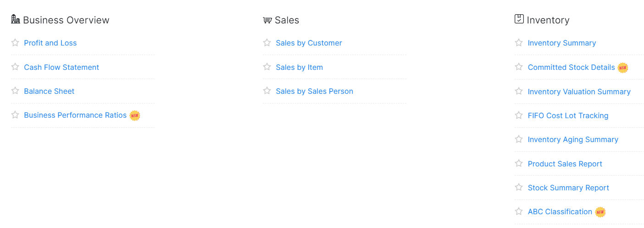Open Sales by Customer report
The image size is (644, 228).
[309, 43]
